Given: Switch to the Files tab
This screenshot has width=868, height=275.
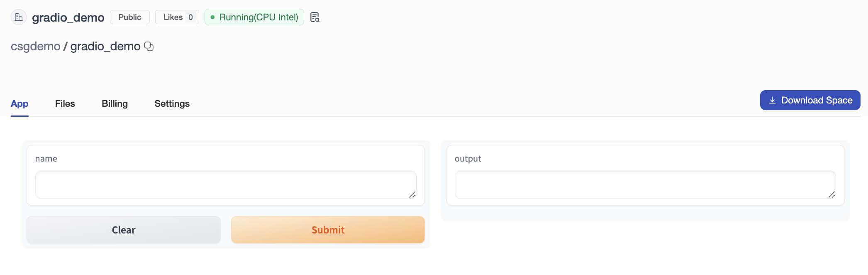Looking at the screenshot, I should (x=65, y=103).
